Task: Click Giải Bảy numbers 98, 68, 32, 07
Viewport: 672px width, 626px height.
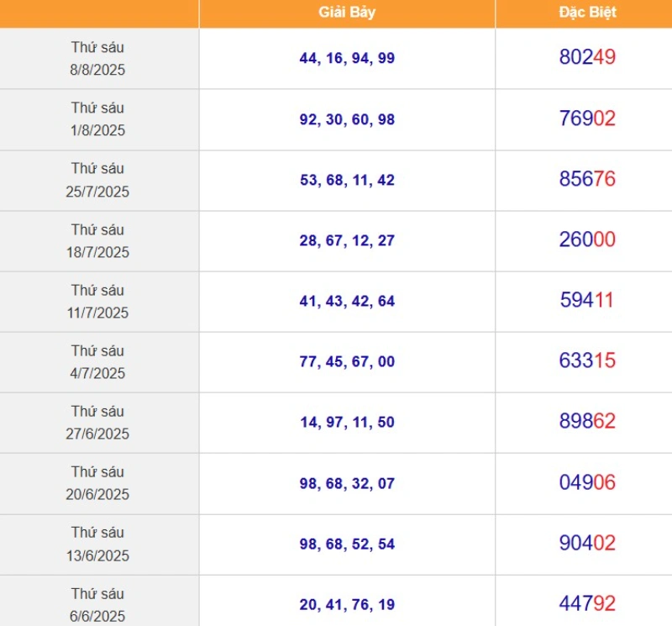Action: (x=347, y=484)
